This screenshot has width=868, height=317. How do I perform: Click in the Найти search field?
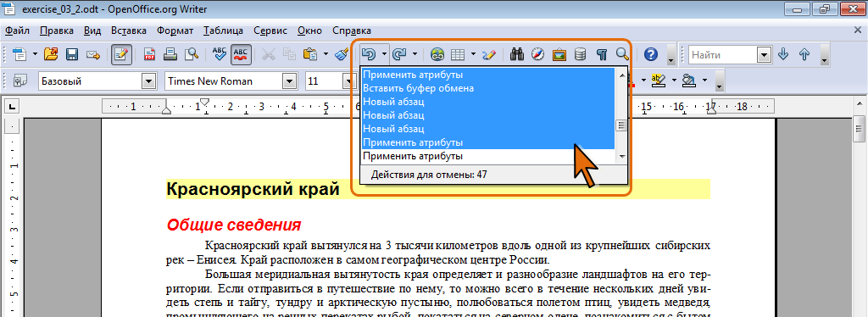point(724,55)
